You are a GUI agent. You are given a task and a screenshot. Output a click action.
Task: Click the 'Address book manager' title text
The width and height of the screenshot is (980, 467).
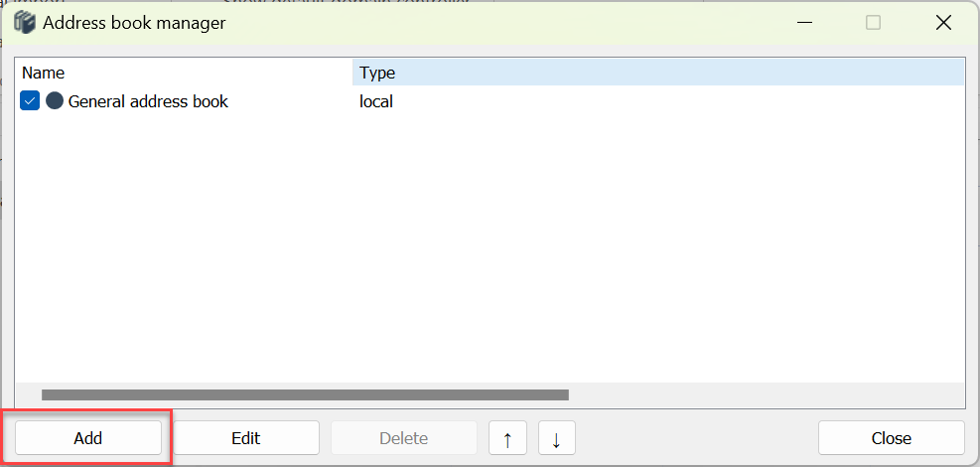tap(134, 22)
